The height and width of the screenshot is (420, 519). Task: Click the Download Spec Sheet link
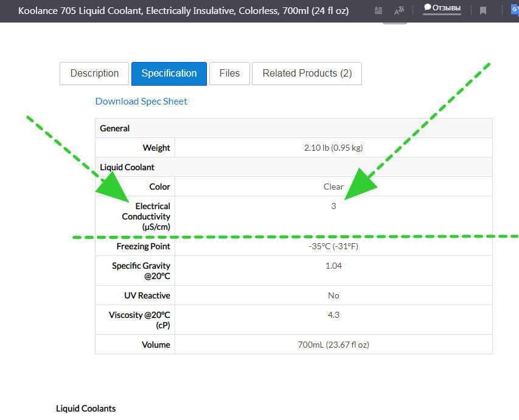(x=141, y=102)
